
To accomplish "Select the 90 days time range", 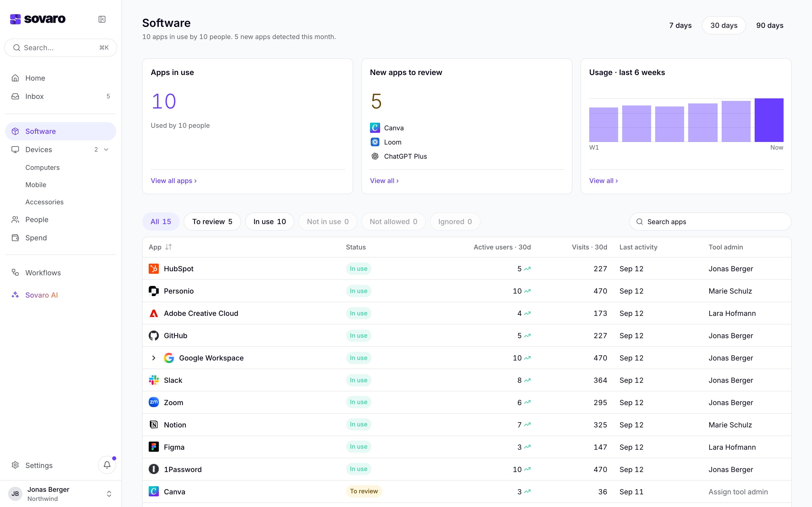I will coord(770,26).
